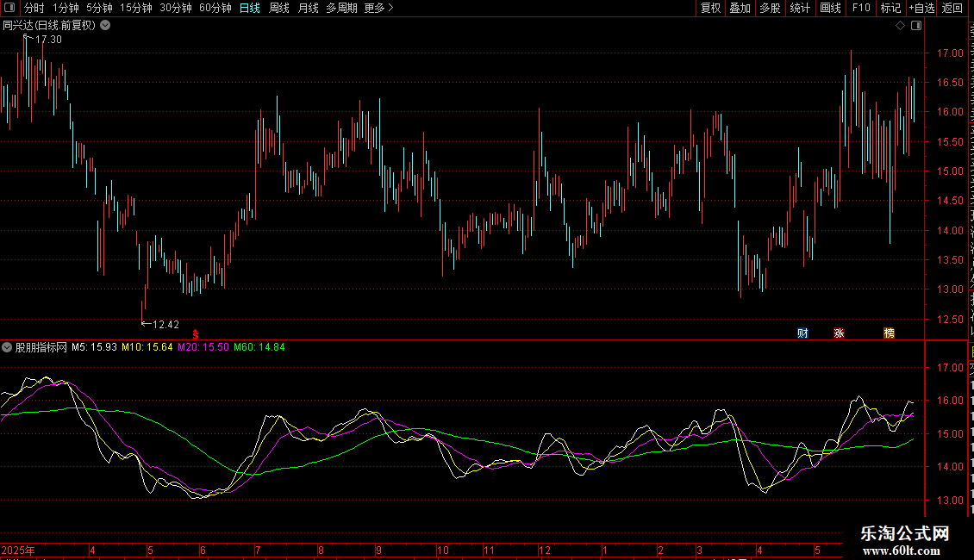Select the M10: 15.64 value
Image resolution: width=974 pixels, height=560 pixels.
click(147, 348)
